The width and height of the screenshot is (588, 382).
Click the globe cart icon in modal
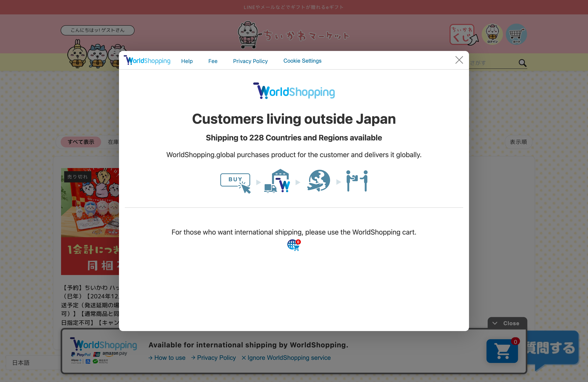(x=294, y=245)
